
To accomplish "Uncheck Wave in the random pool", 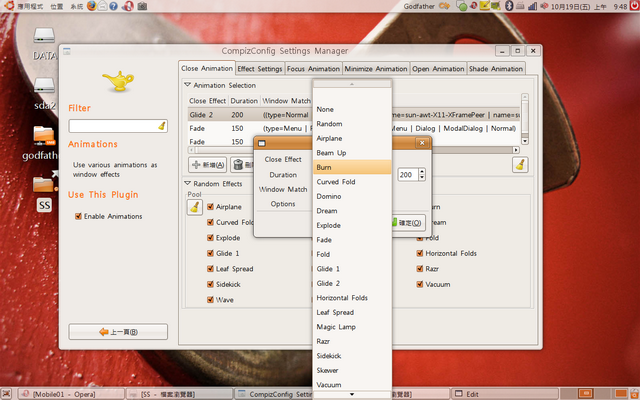I will (x=210, y=300).
